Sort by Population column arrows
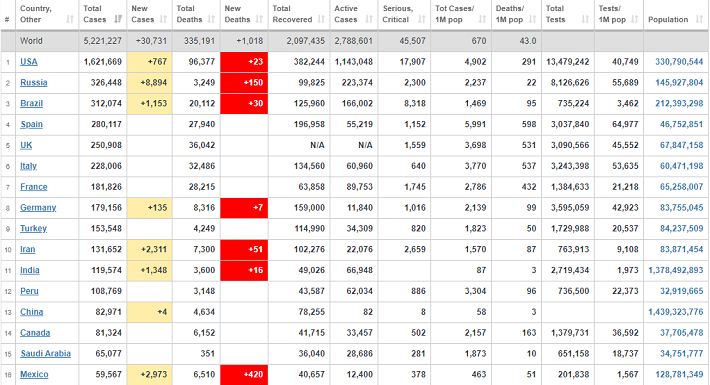 (x=699, y=19)
